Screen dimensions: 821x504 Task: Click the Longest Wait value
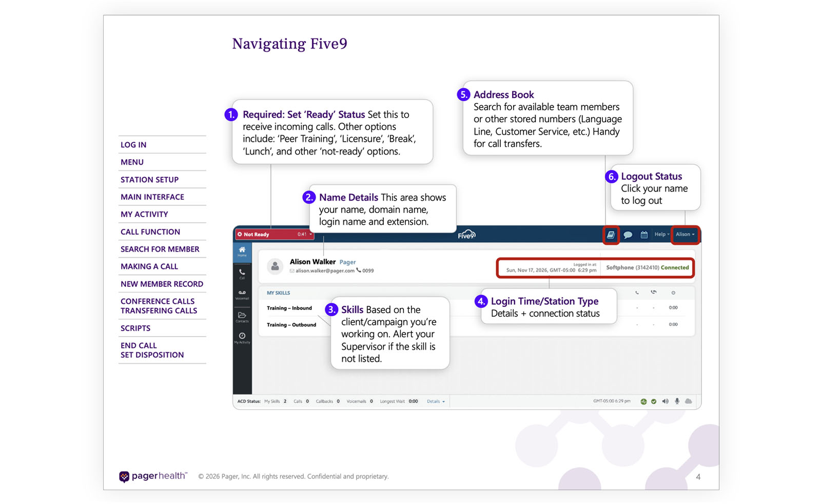coord(413,401)
